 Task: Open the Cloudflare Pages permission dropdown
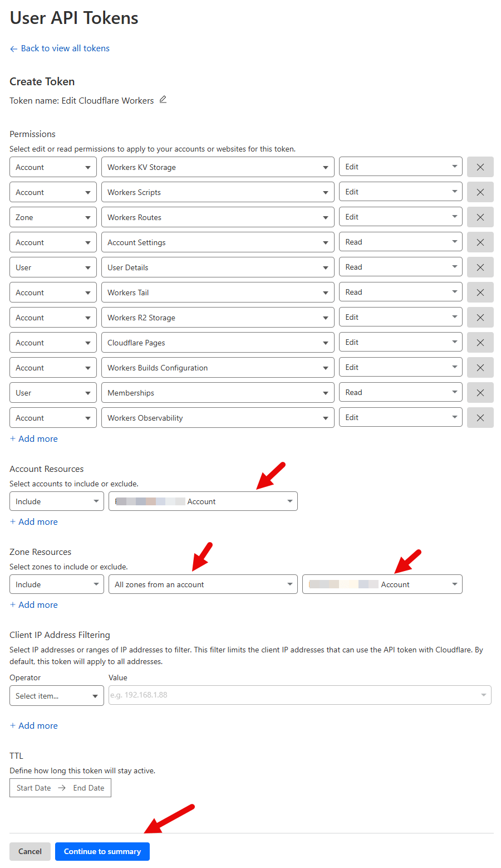click(218, 343)
